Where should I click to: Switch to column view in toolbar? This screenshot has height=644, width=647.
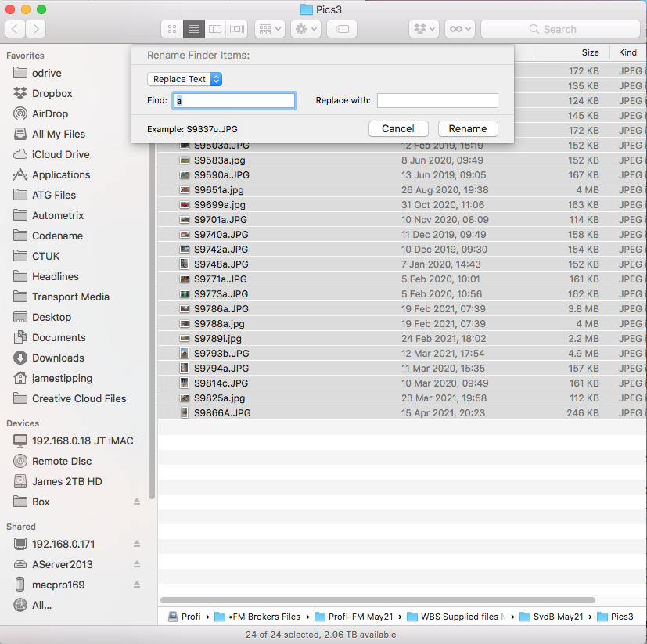[215, 29]
